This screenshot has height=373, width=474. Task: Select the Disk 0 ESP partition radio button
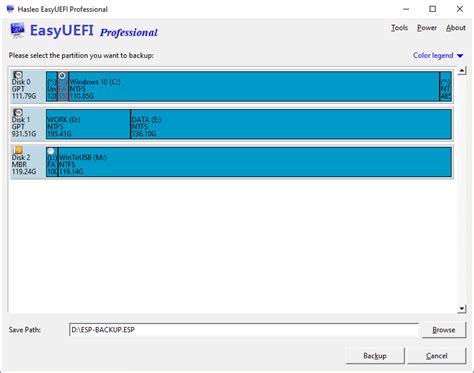[62, 76]
